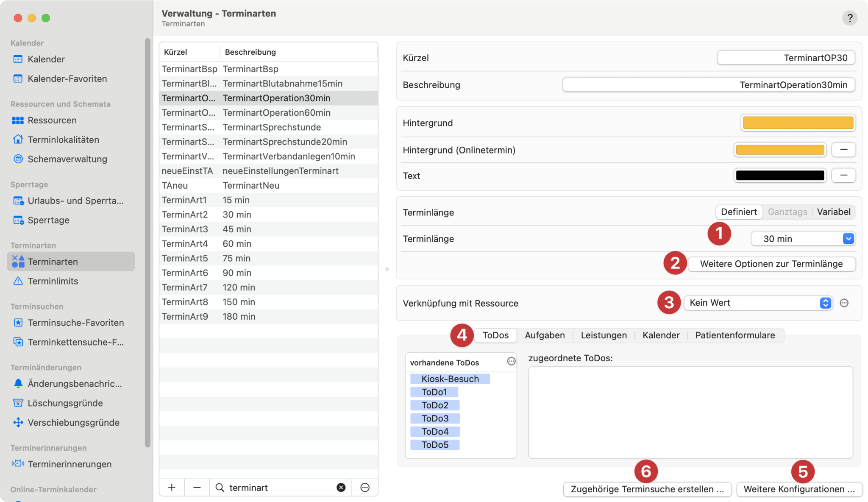Open black Text color swatch

click(780, 175)
